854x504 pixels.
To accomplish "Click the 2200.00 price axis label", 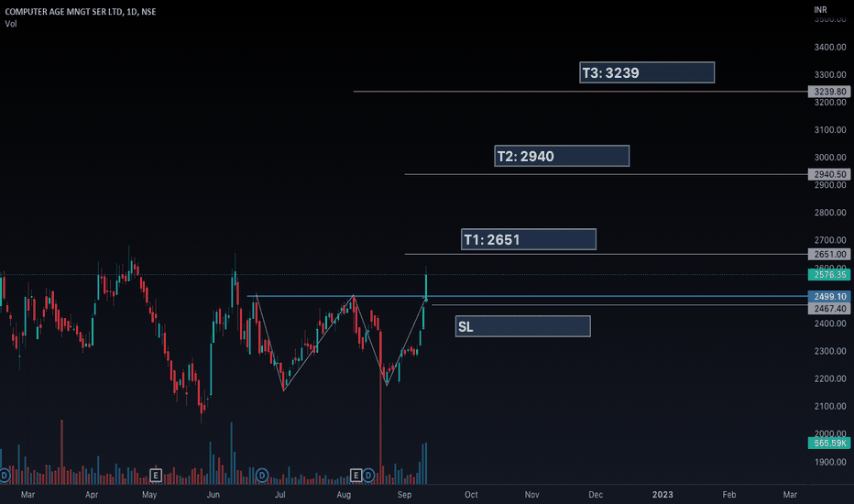I will pyautogui.click(x=830, y=378).
